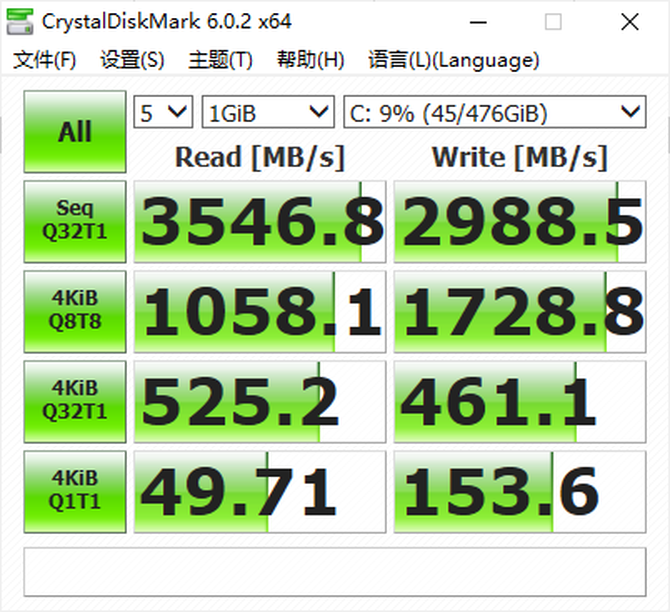This screenshot has height=612, width=670.
Task: Open the 文件(F) menu
Action: [x=45, y=60]
